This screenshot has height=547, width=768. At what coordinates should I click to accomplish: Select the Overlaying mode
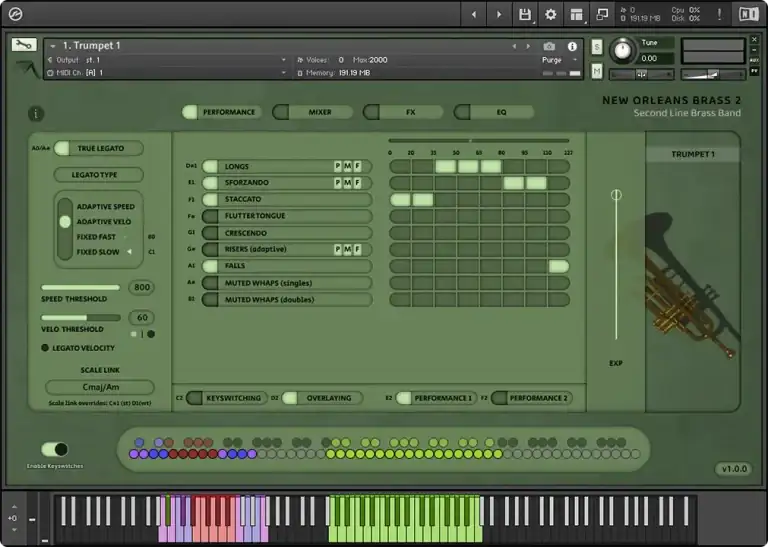[322, 398]
